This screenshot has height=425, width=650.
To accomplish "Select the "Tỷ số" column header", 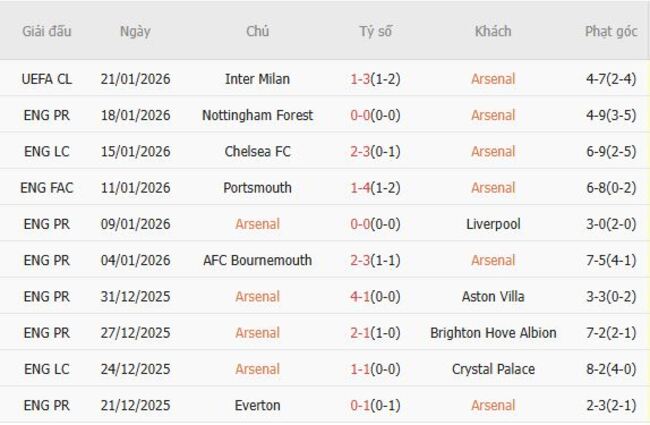I will tap(376, 31).
